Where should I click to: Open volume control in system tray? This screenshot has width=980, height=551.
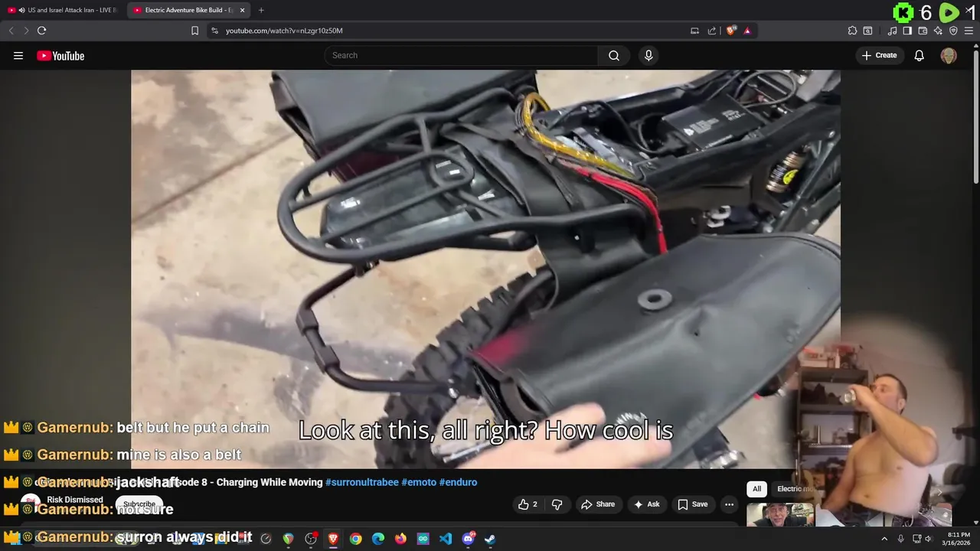pyautogui.click(x=928, y=539)
